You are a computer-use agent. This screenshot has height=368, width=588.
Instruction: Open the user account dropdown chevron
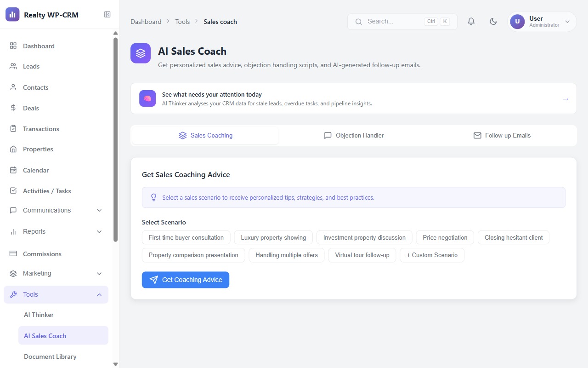(567, 22)
